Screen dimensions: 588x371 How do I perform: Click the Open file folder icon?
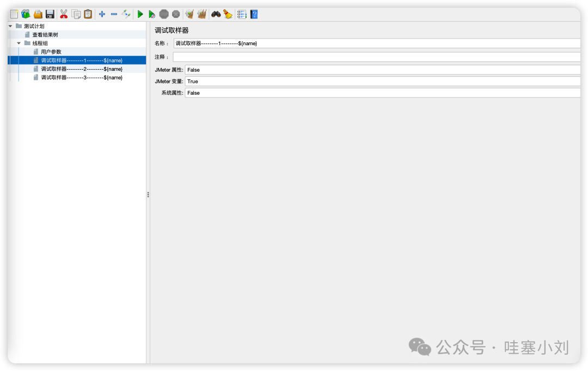pos(38,14)
